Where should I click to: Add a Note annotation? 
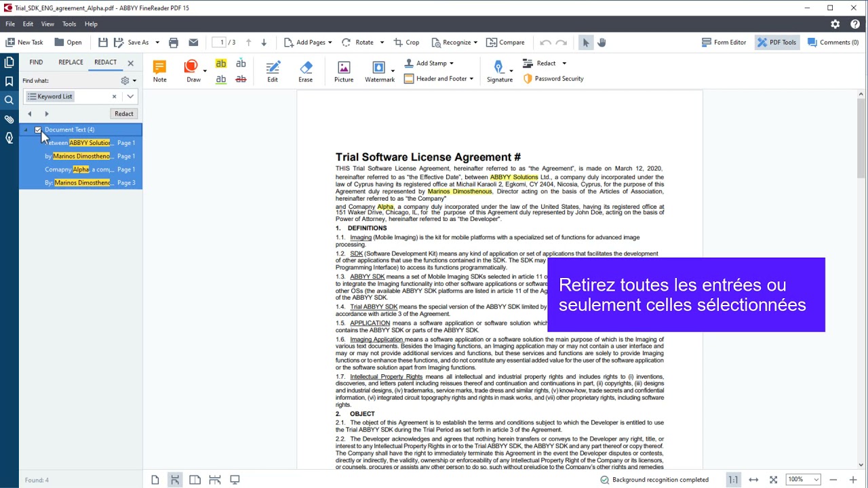[x=159, y=71]
